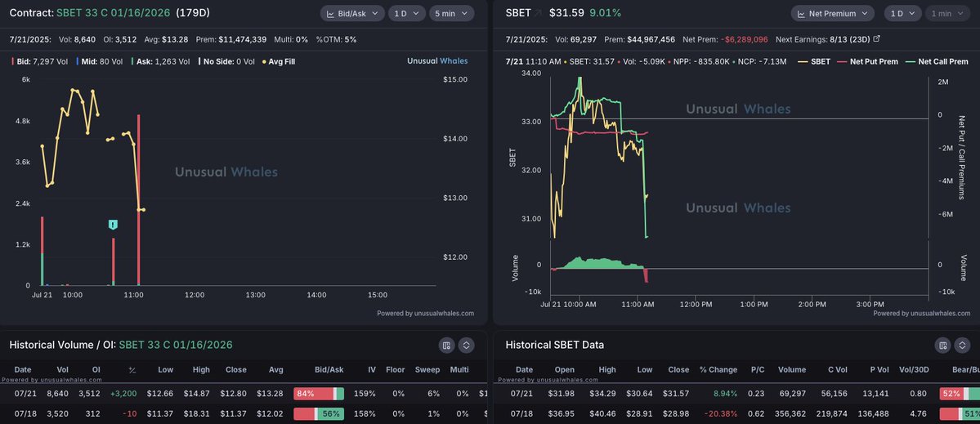The image size is (980, 424).
Task: Sort by % Change column in SBET data table
Action: [x=718, y=370]
